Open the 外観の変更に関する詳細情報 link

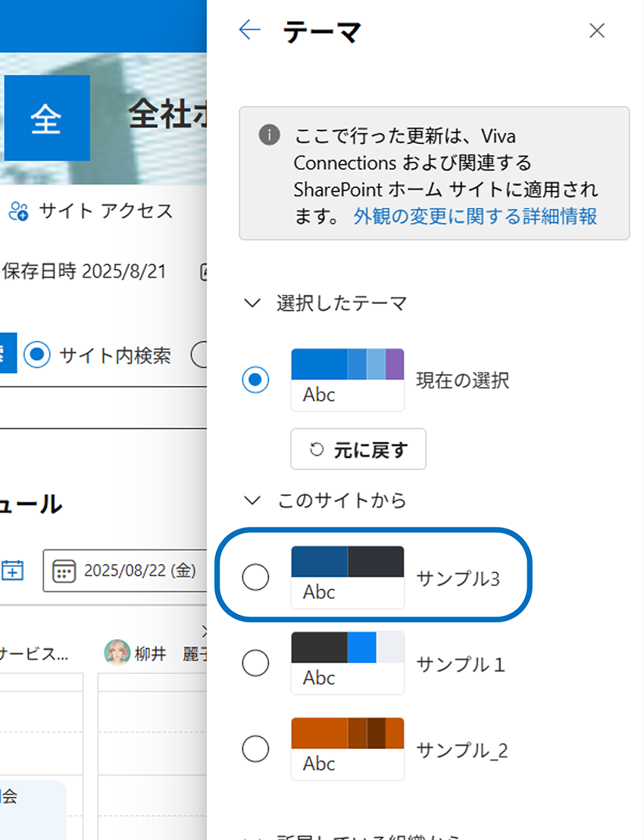475,217
